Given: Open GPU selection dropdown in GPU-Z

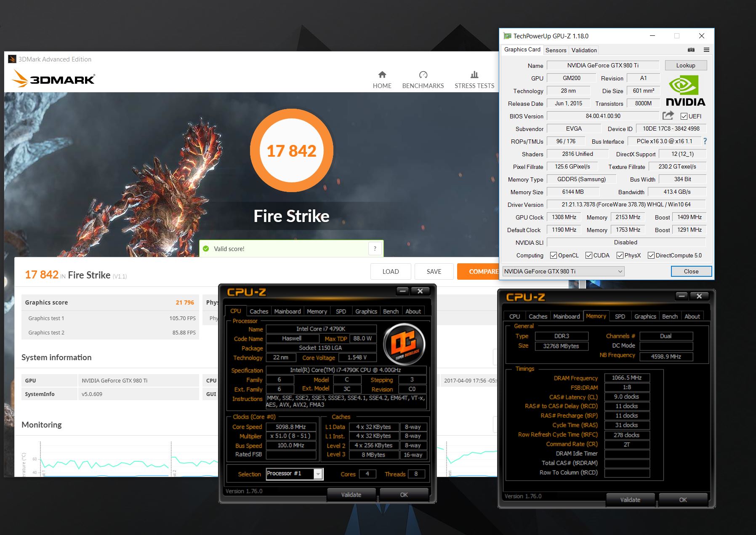Looking at the screenshot, I should point(564,271).
